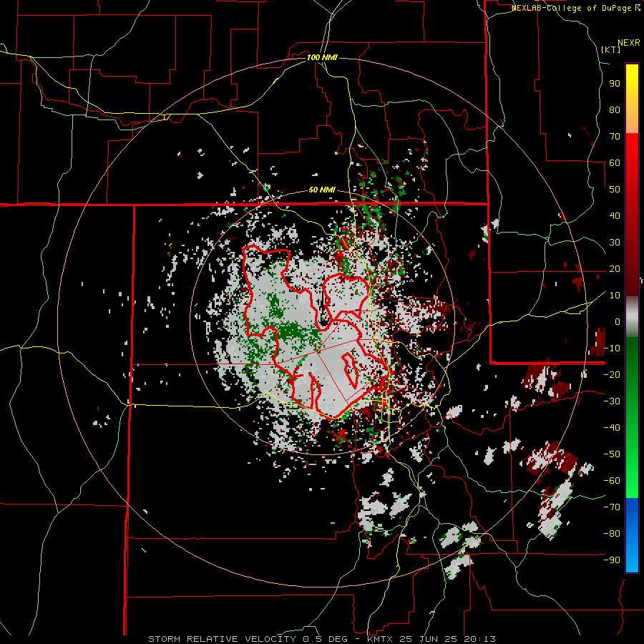Viewport: 644px width, 644px height.
Task: Click the "50" value on the velocity scale
Action: click(x=615, y=190)
